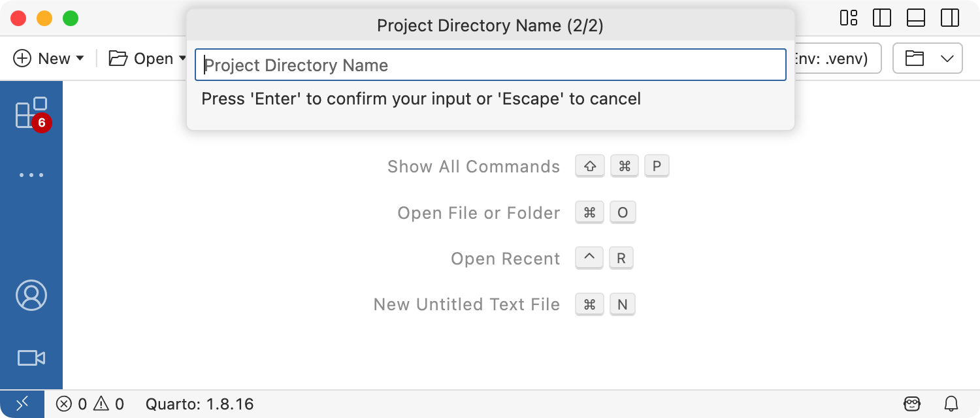Click the Copilot status icon near the bell
This screenshot has width=980, height=418.
pyautogui.click(x=912, y=404)
